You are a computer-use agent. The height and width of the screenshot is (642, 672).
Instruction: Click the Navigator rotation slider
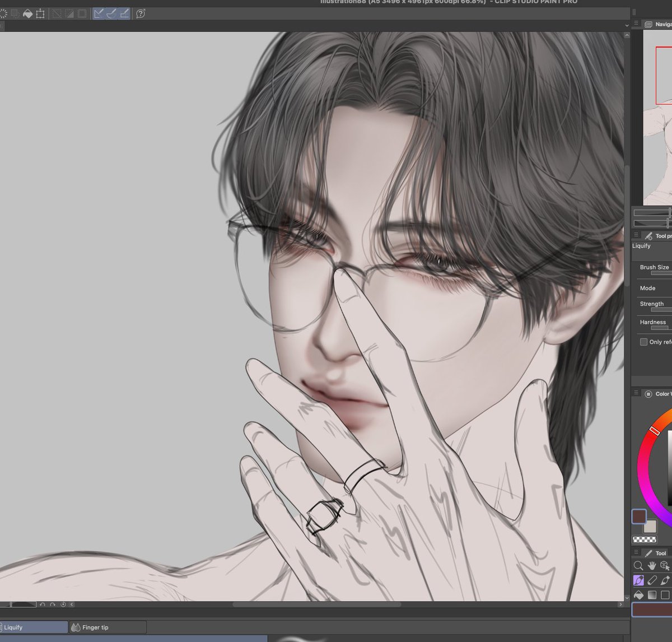coord(652,223)
